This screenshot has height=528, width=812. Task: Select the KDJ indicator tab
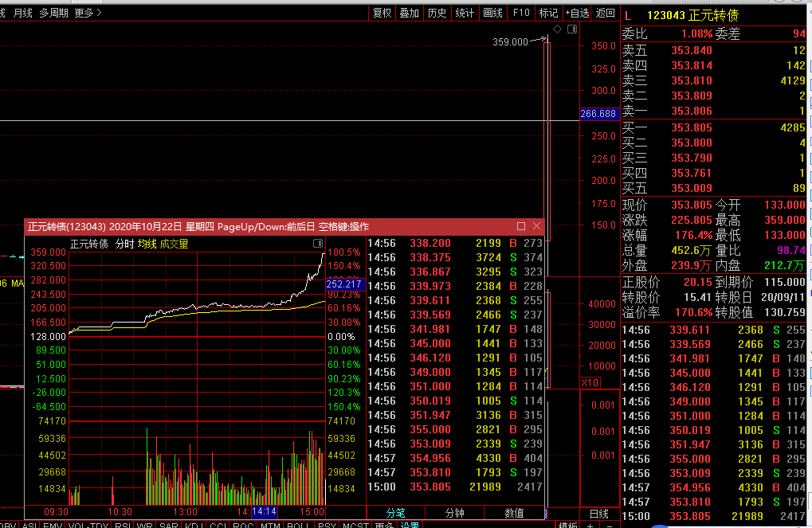pos(194,525)
